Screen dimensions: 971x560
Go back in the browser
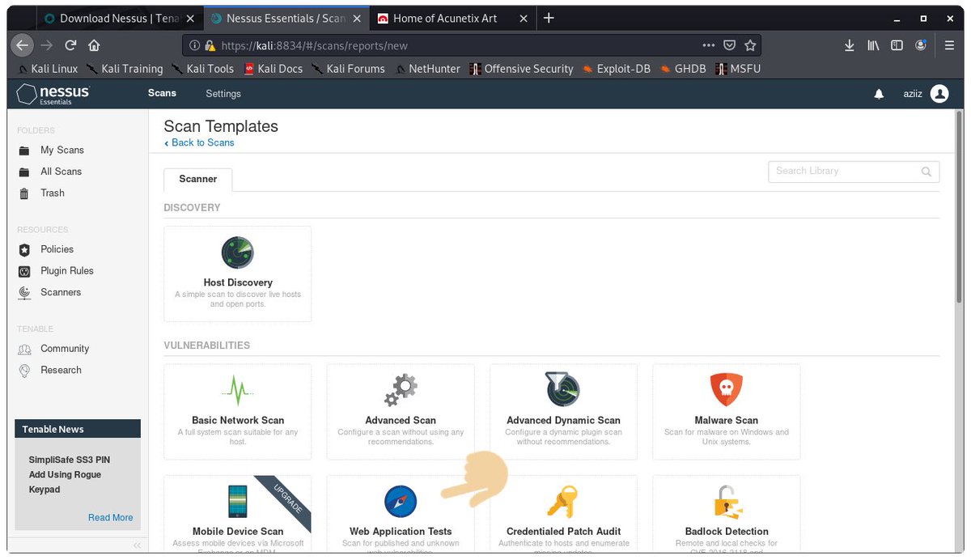pyautogui.click(x=23, y=45)
